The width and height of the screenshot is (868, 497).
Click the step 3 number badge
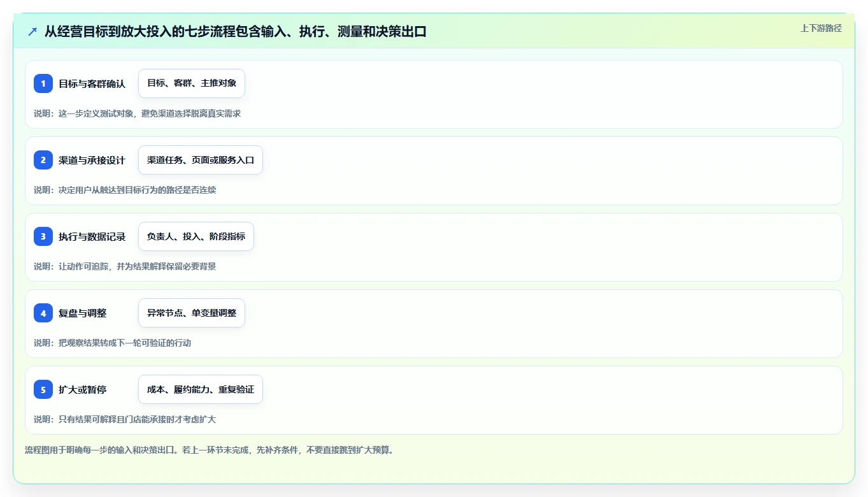(x=43, y=236)
